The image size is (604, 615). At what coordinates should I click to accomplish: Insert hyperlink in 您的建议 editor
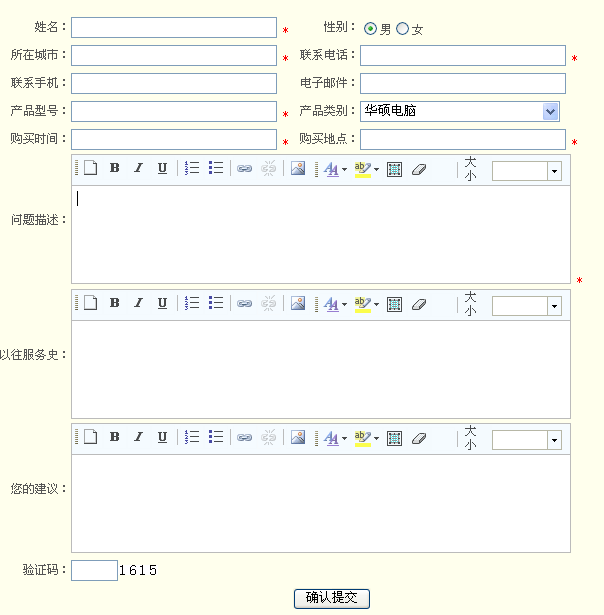(244, 437)
